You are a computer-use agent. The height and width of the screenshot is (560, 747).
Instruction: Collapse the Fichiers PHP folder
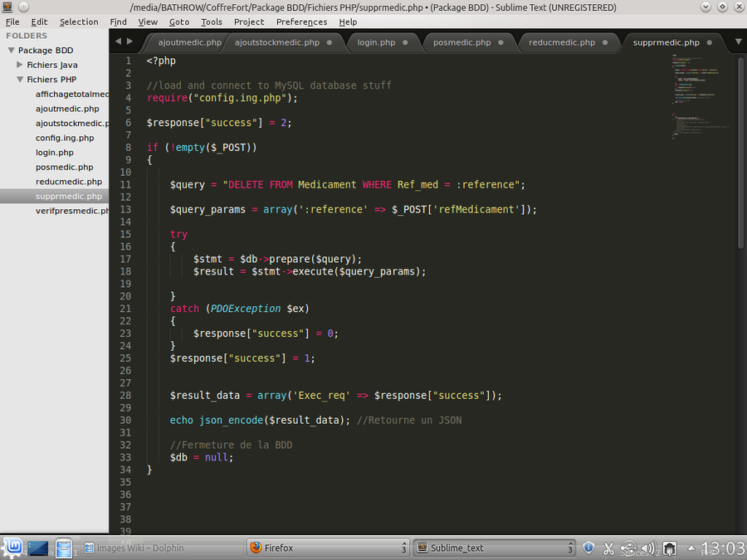point(20,80)
